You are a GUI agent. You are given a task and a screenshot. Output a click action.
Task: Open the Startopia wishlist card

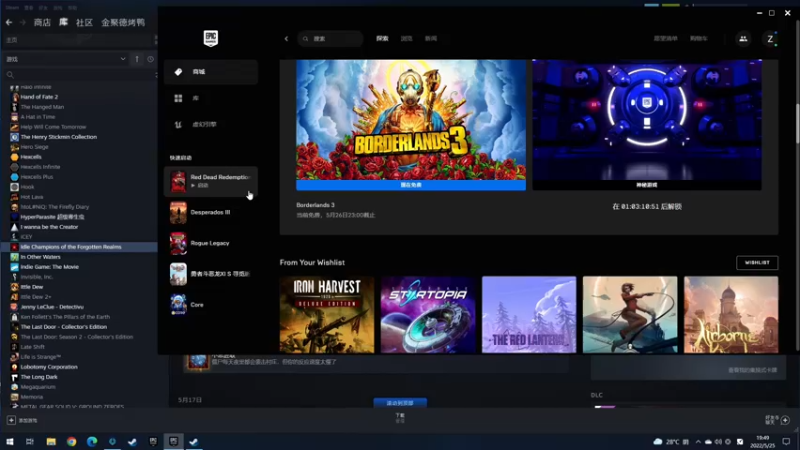coord(428,315)
